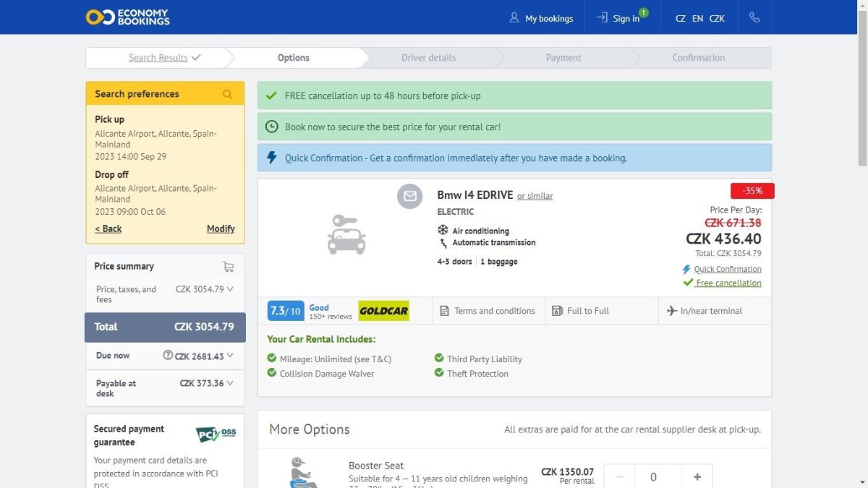
Task: Click the GOLDCAR supplier logo
Action: coord(383,311)
